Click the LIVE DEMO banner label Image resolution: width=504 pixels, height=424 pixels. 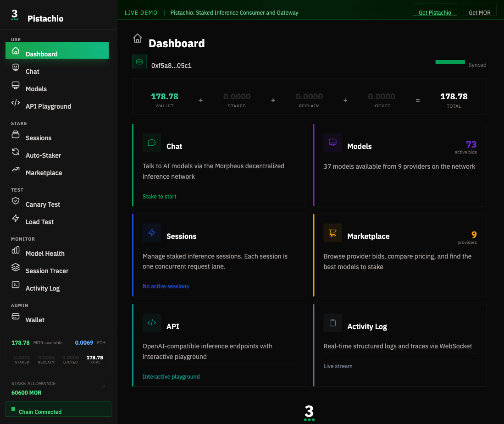[x=141, y=12]
